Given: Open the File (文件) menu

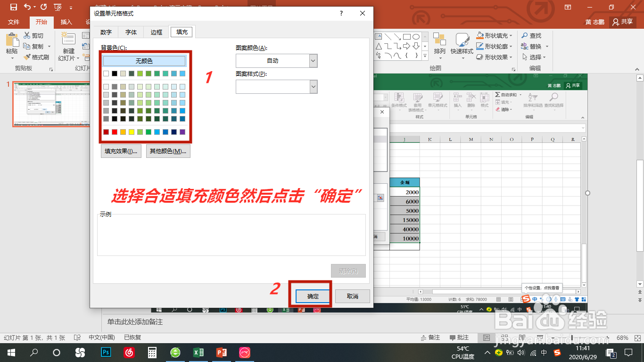Looking at the screenshot, I should [14, 22].
